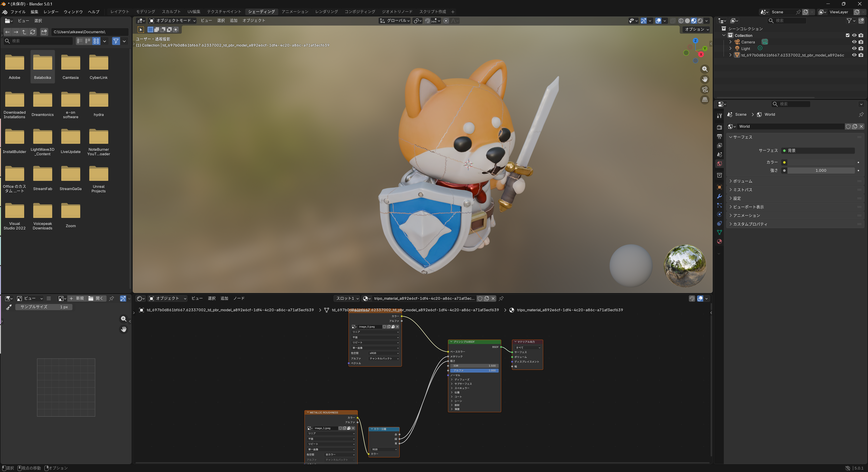Toggle camera view icon in the viewport
Image resolution: width=868 pixels, height=472 pixels.
point(705,90)
